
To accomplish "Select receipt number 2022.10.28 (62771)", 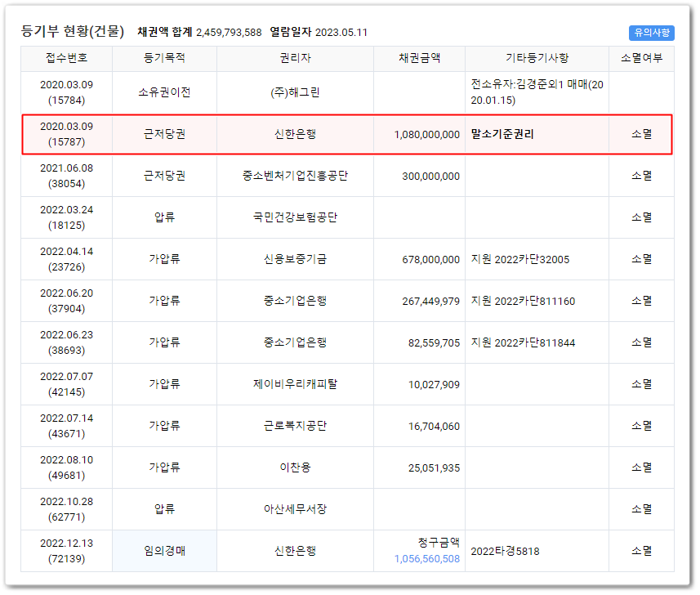I will [66, 509].
